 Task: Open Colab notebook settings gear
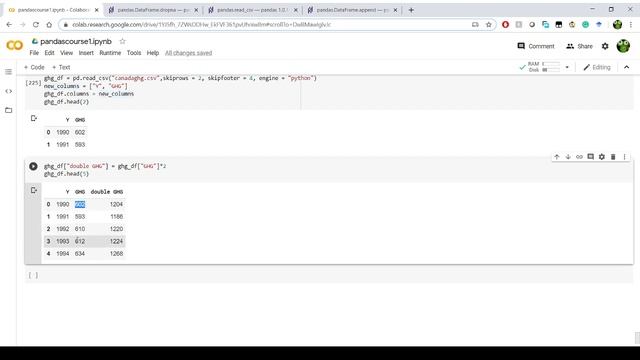[x=605, y=46]
